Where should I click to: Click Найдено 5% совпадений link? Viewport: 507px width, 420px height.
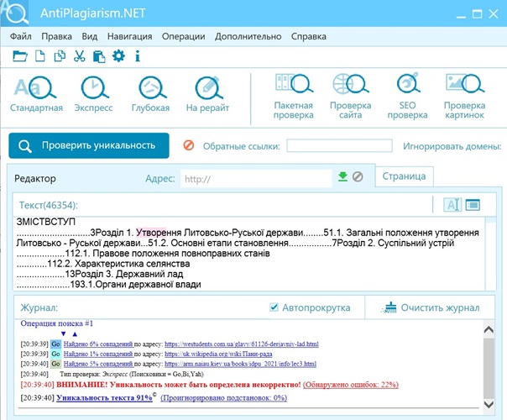click(x=98, y=364)
